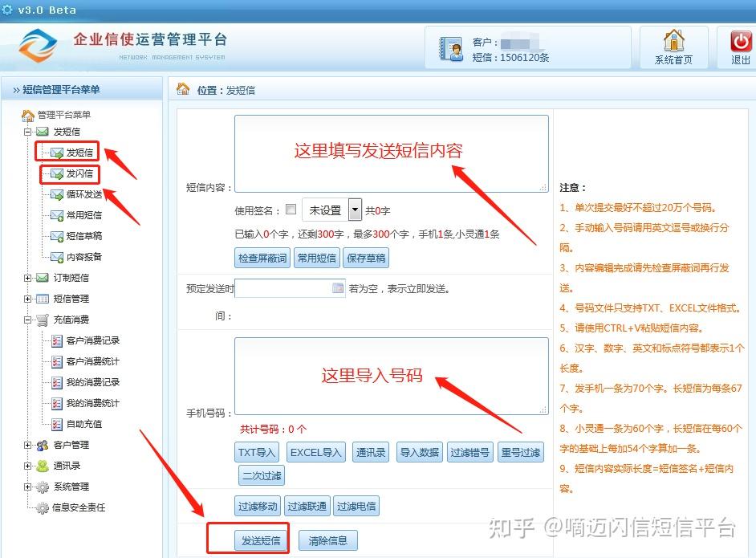
Task: Click the 保存草稿 button
Action: pos(366,258)
